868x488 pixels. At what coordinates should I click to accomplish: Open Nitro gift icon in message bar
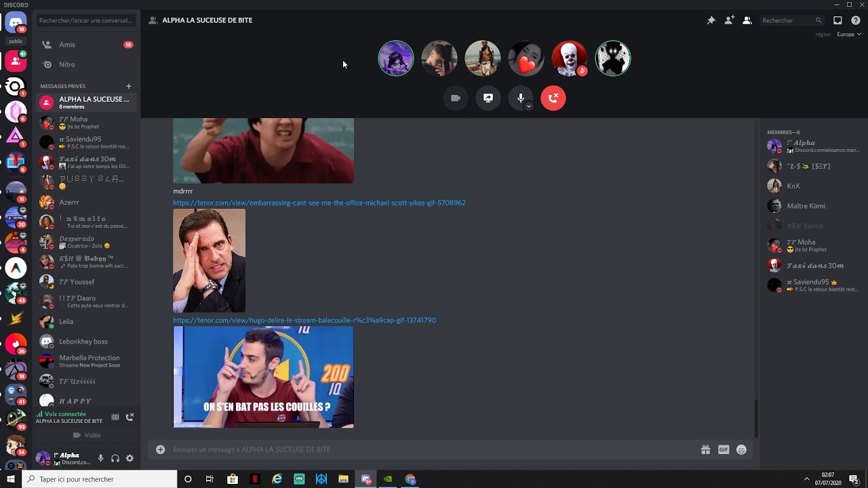705,449
